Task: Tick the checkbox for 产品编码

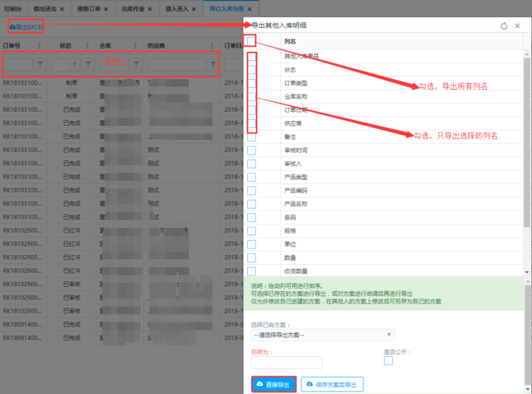Action: [251, 191]
